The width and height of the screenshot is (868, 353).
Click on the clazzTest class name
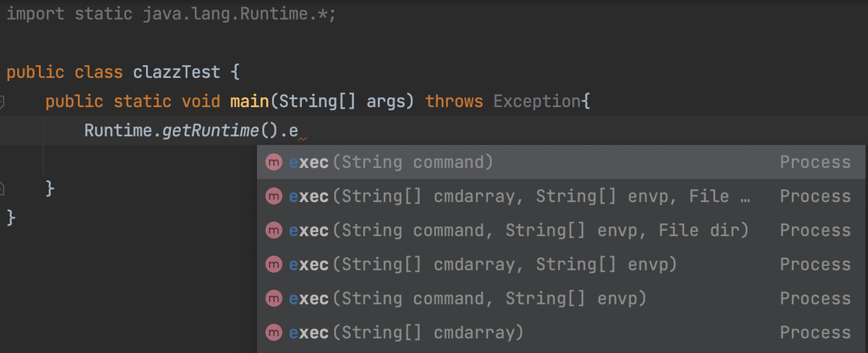point(177,72)
